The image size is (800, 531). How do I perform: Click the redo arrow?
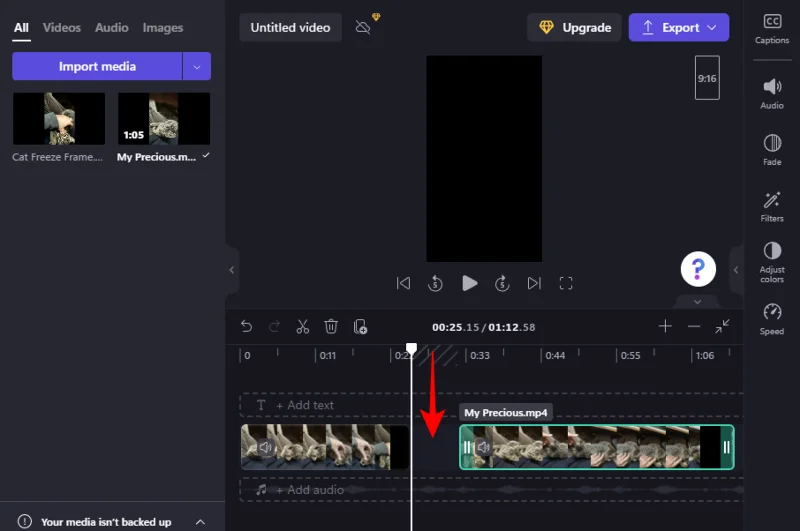click(x=274, y=326)
